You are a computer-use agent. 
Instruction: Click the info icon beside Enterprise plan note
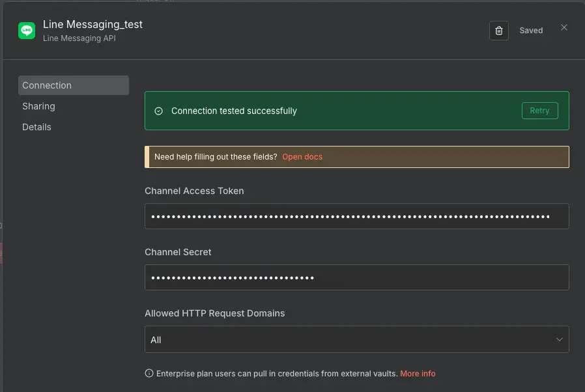pos(149,373)
